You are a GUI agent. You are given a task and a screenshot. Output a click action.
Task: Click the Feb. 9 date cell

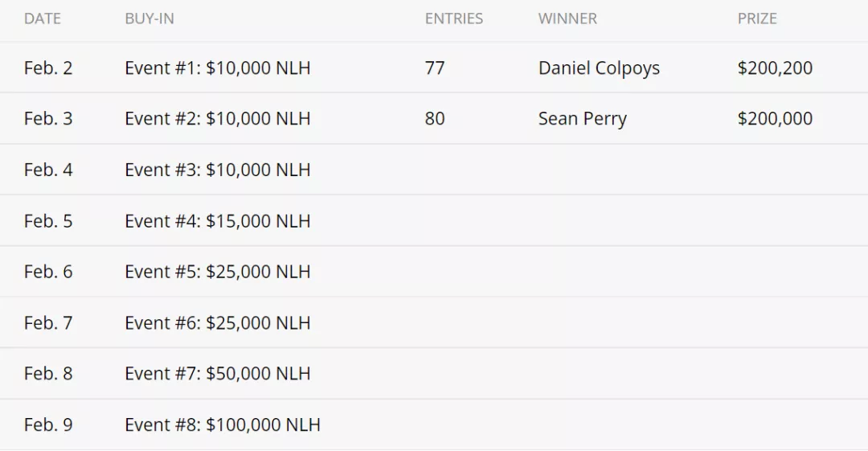[48, 425]
